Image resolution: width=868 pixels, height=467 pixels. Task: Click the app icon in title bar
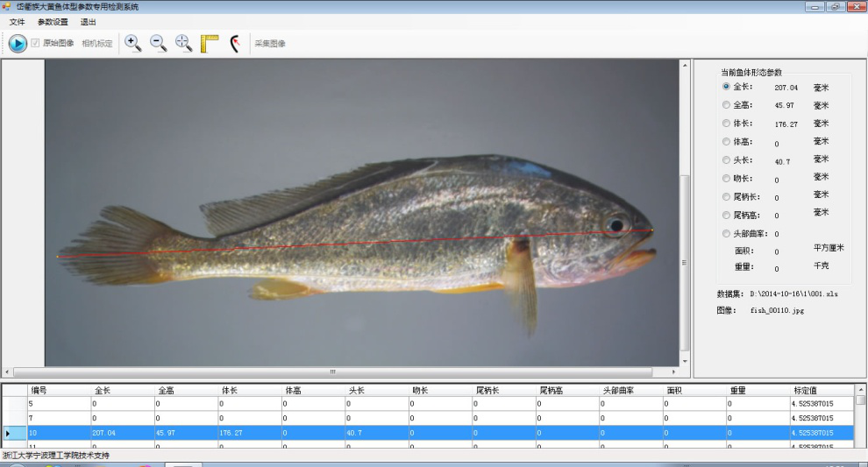pos(7,7)
